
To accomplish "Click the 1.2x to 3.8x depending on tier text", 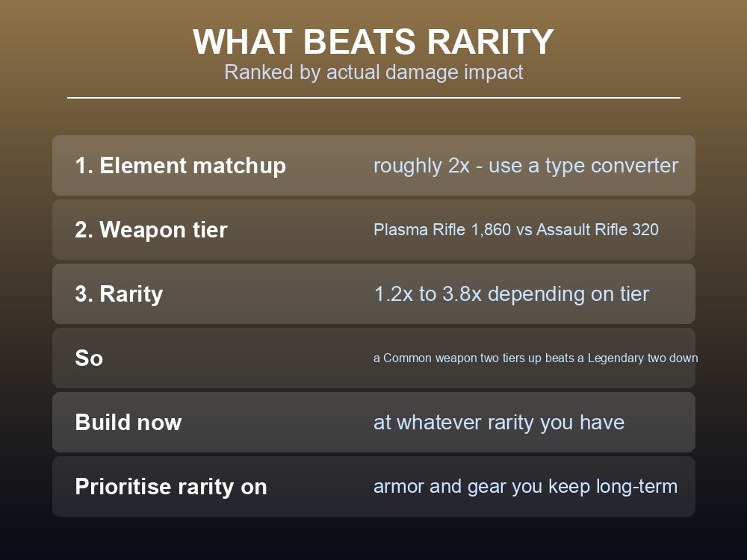I will [512, 293].
